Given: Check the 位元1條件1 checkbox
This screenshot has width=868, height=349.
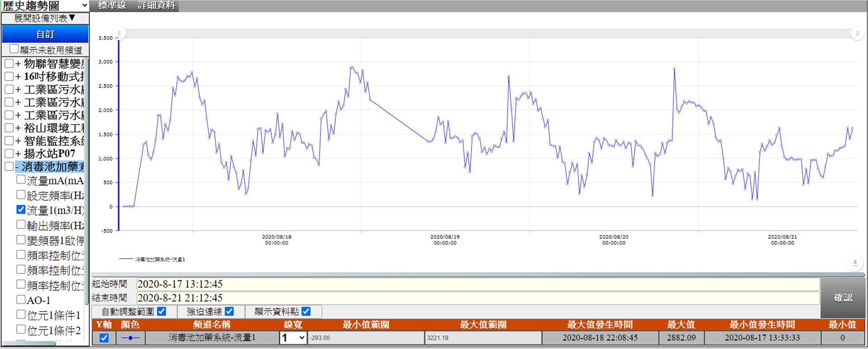Looking at the screenshot, I should [x=21, y=314].
